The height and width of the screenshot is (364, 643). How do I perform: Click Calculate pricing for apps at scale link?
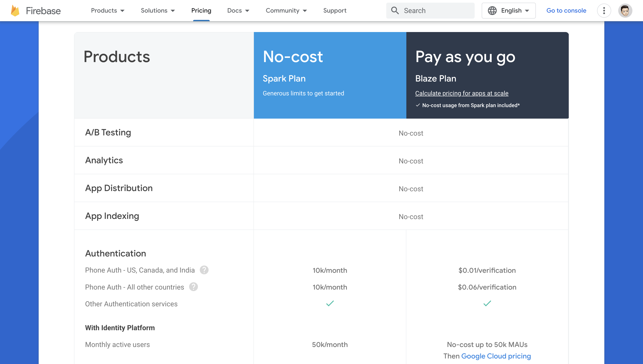coord(462,93)
